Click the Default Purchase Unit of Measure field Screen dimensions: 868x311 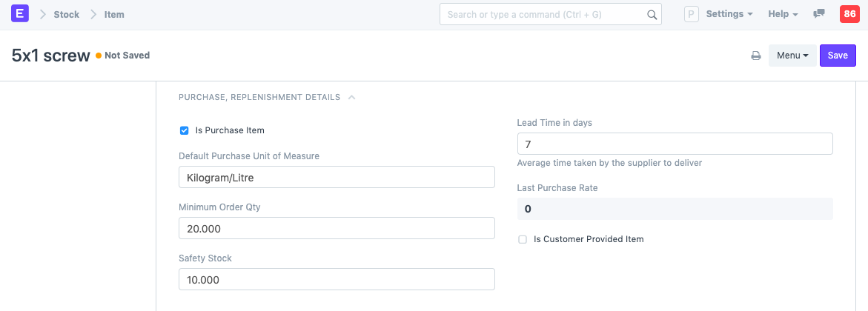[337, 177]
